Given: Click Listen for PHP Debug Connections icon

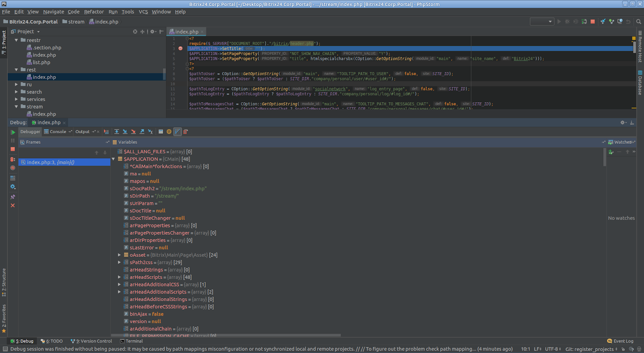Looking at the screenshot, I should [584, 22].
